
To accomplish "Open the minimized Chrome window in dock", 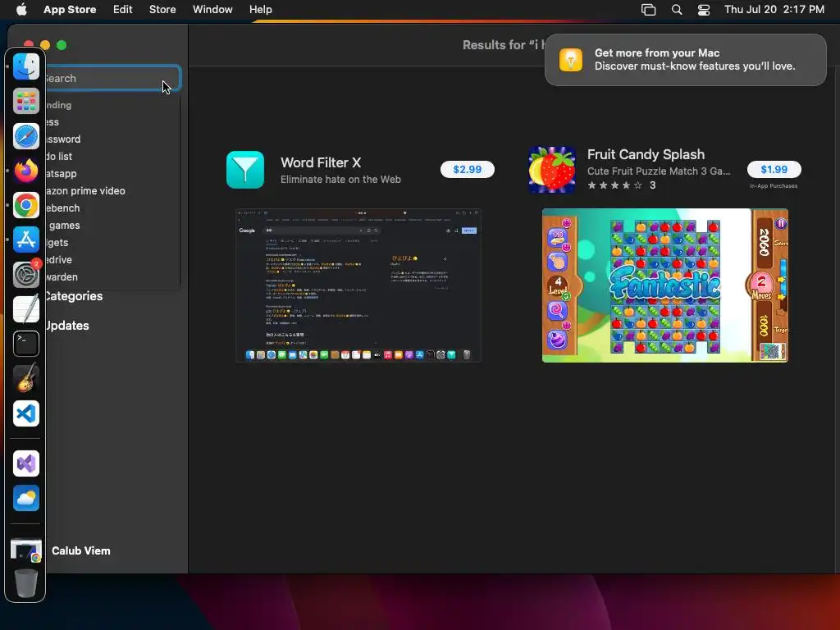I will click(25, 550).
